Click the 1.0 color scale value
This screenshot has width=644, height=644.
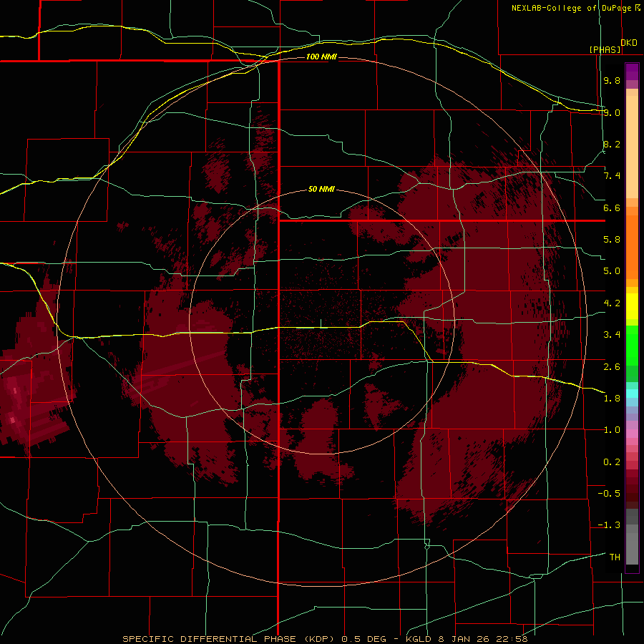(612, 430)
